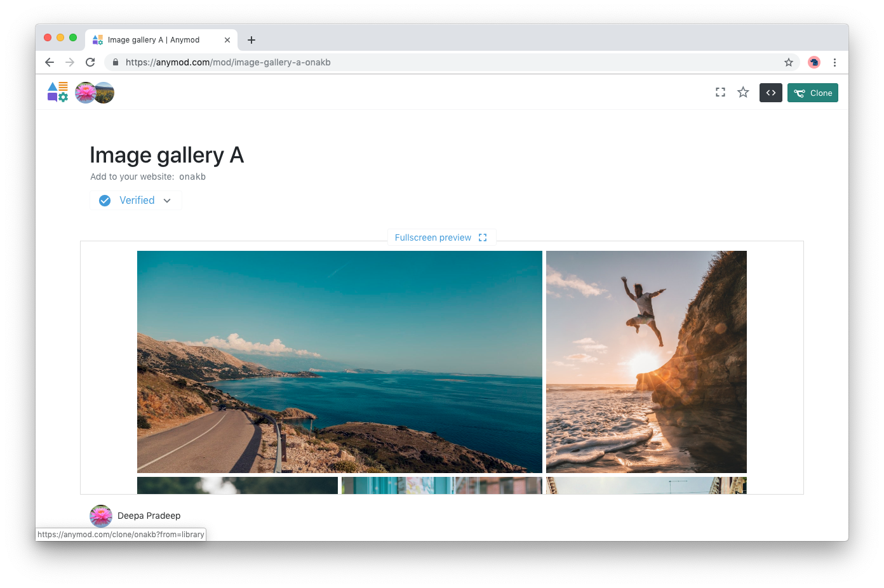Screen dimensions: 884x588
Task: Click the Add to your website label
Action: (132, 177)
